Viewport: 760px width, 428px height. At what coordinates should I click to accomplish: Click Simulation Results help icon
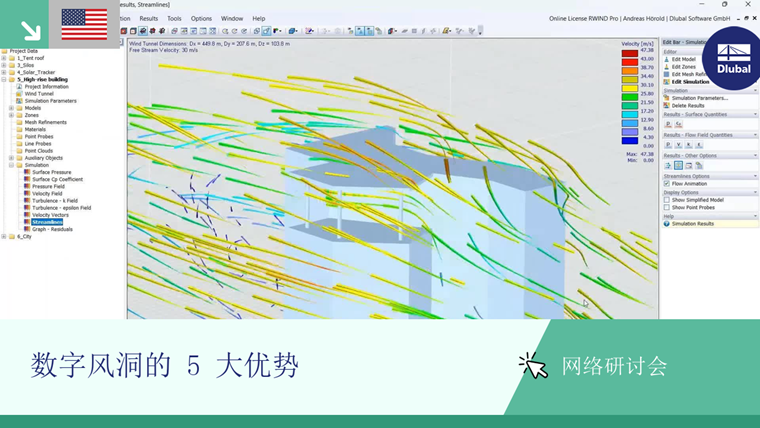666,224
